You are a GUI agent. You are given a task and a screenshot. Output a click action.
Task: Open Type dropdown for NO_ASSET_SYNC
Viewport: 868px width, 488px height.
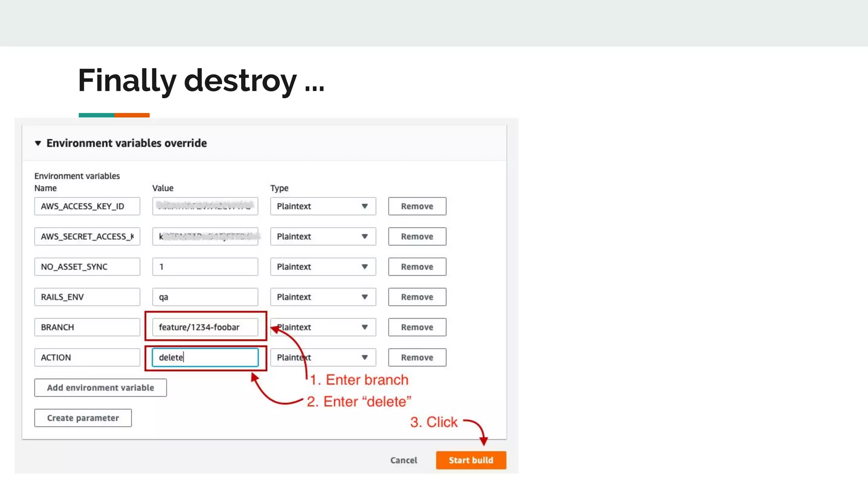click(323, 267)
